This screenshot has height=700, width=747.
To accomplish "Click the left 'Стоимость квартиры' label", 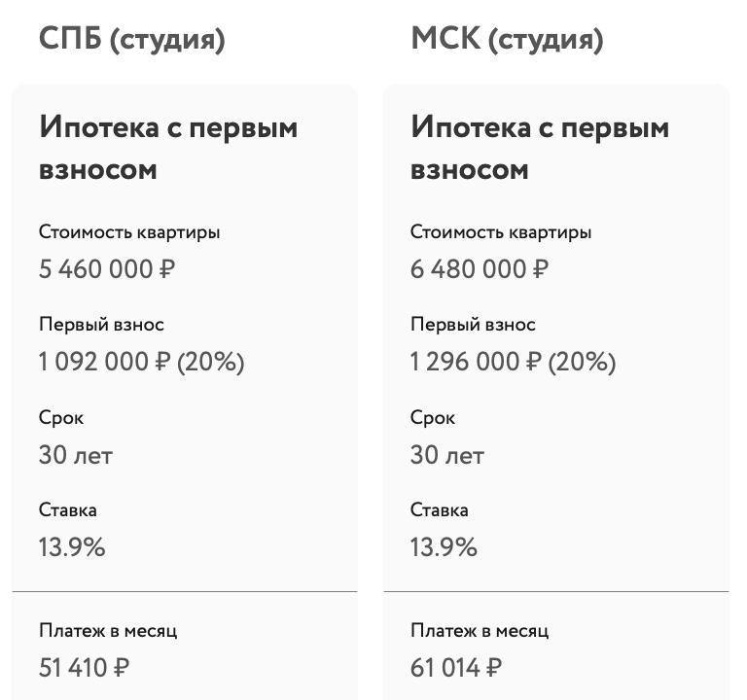I will 129,232.
